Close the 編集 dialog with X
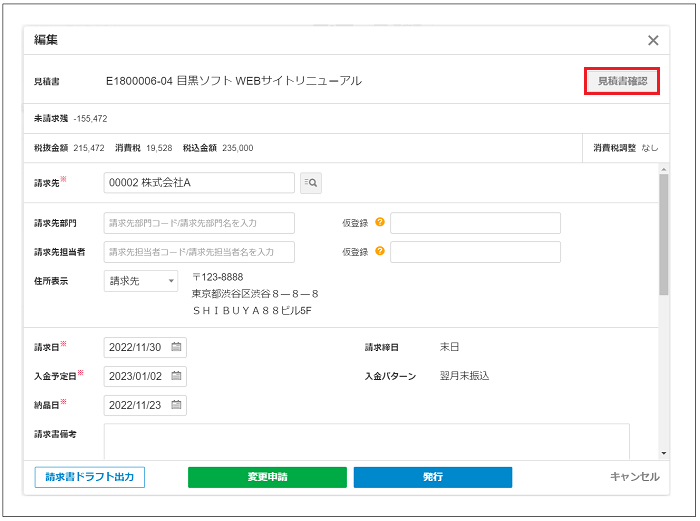Screen dimensions: 700x521 [653, 41]
